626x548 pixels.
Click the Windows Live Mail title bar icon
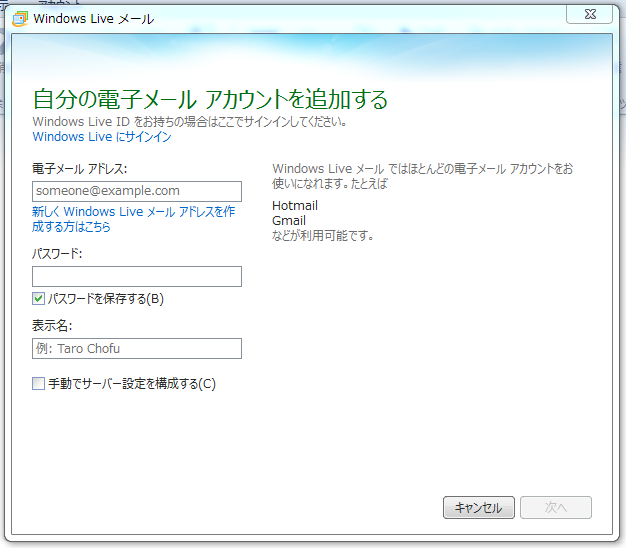[x=19, y=18]
